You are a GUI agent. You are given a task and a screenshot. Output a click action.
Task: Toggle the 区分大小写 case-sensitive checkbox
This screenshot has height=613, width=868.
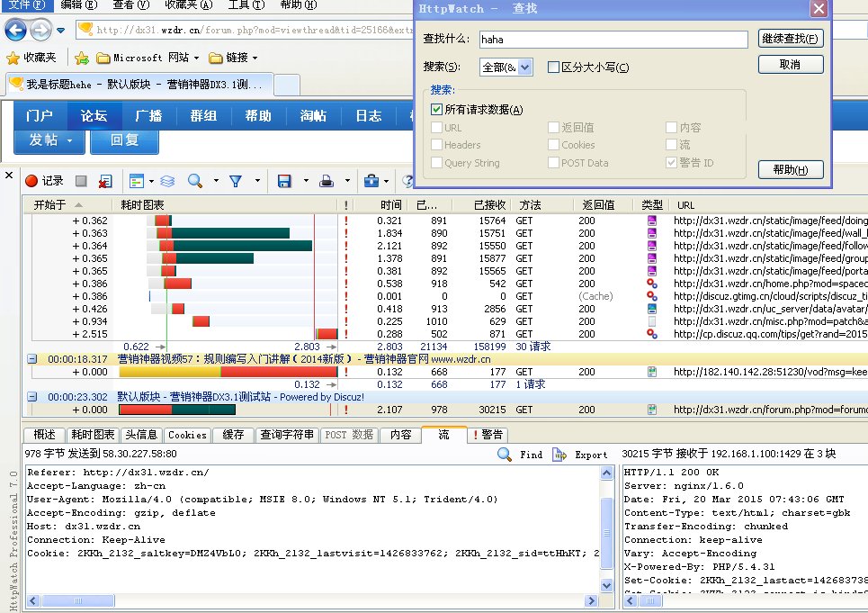point(553,68)
